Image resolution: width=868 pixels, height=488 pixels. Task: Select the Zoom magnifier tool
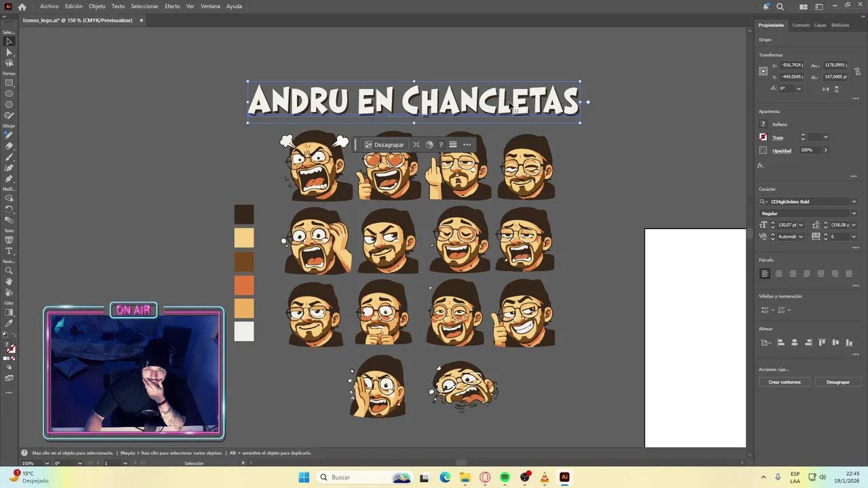pos(9,270)
